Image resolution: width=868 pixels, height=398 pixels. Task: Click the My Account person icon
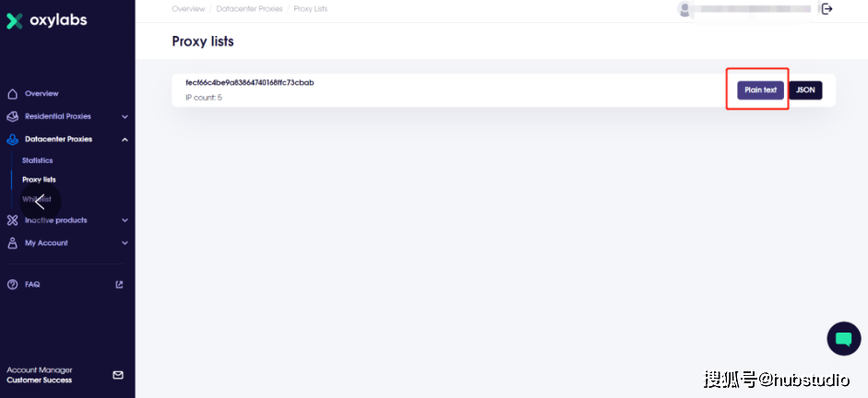tap(13, 243)
